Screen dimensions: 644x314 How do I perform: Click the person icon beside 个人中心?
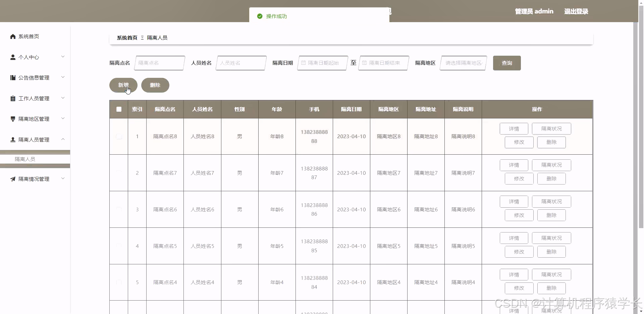(x=13, y=57)
